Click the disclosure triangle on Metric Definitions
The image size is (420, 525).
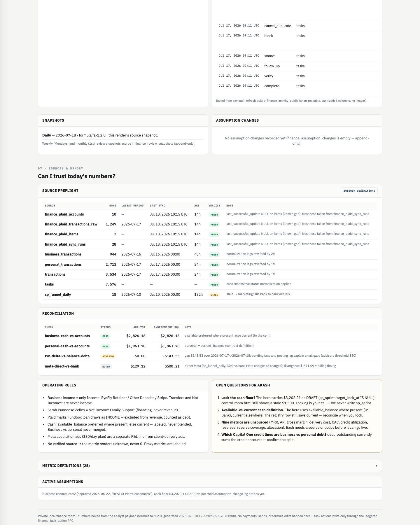coord(377,466)
